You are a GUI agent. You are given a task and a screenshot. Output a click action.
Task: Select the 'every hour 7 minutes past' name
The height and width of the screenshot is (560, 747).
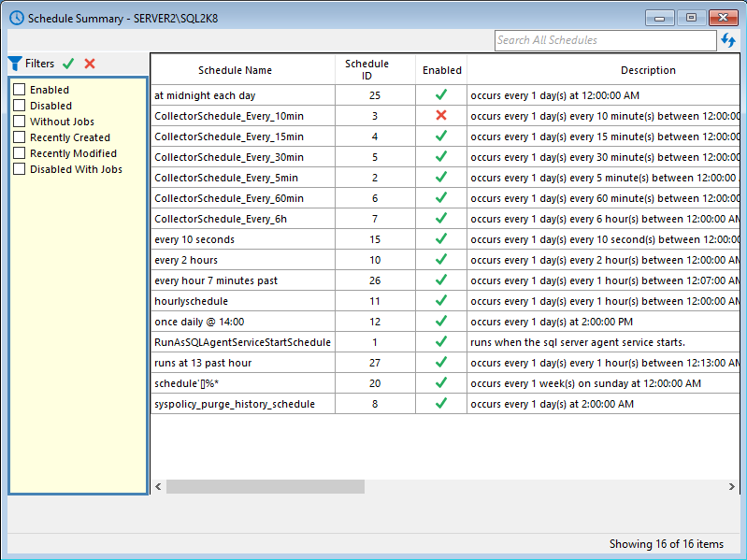pos(216,280)
